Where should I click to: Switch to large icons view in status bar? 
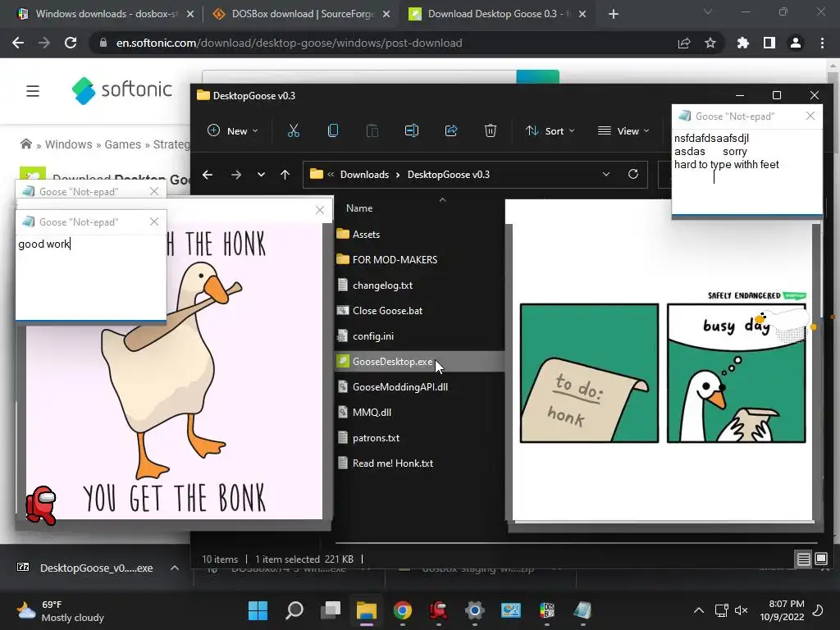point(820,559)
